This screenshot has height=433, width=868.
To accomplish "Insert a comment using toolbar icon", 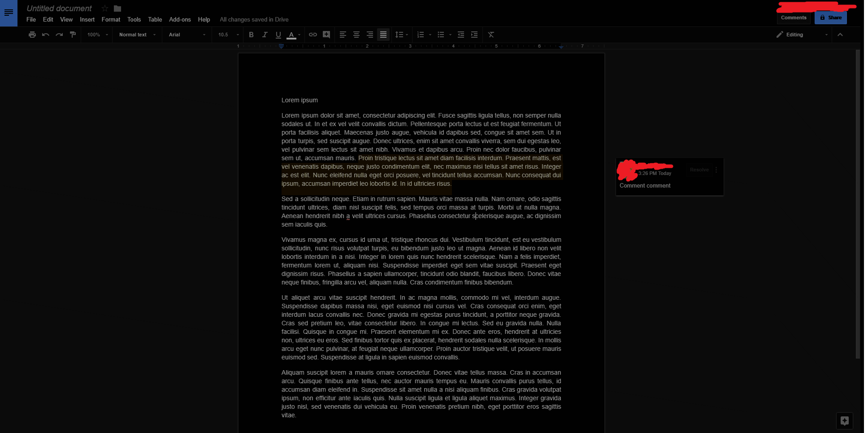I will (326, 35).
